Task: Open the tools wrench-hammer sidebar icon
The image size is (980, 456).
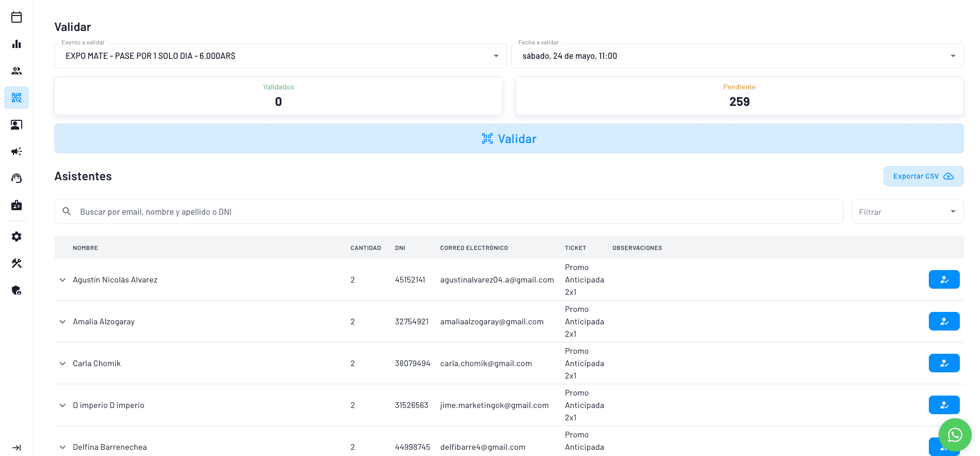Action: pos(17,263)
